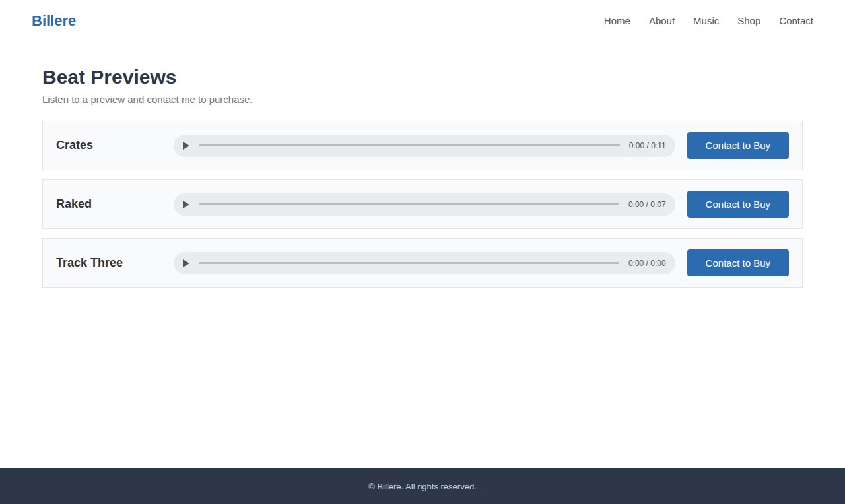845x504 pixels.
Task: Play the Crates beat preview
Action: click(x=186, y=146)
